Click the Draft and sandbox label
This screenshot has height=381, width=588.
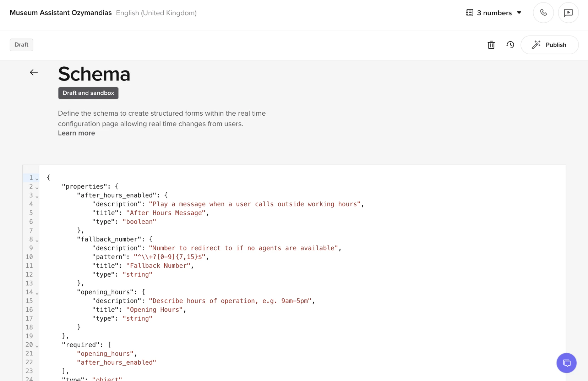point(88,93)
